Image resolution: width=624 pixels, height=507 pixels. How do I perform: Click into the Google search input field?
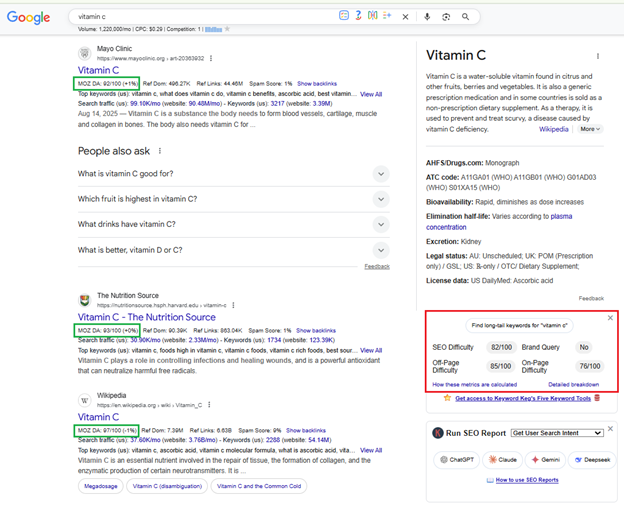(200, 17)
